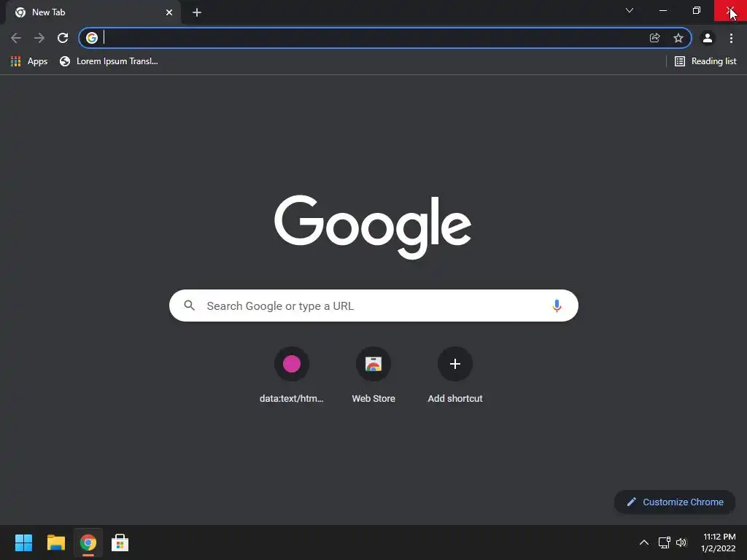Go forward using the forward arrow
The width and height of the screenshot is (747, 560).
click(x=39, y=38)
